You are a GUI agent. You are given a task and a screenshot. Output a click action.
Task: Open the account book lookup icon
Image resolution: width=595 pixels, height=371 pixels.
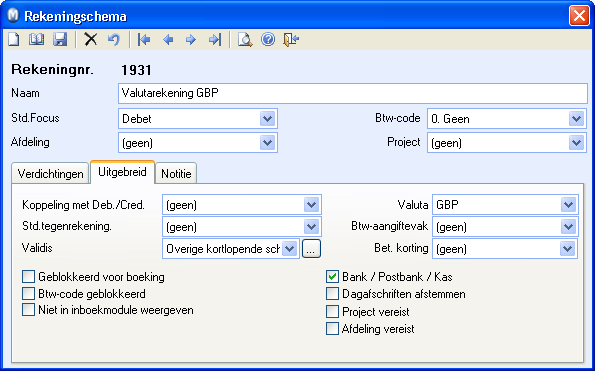click(36, 39)
